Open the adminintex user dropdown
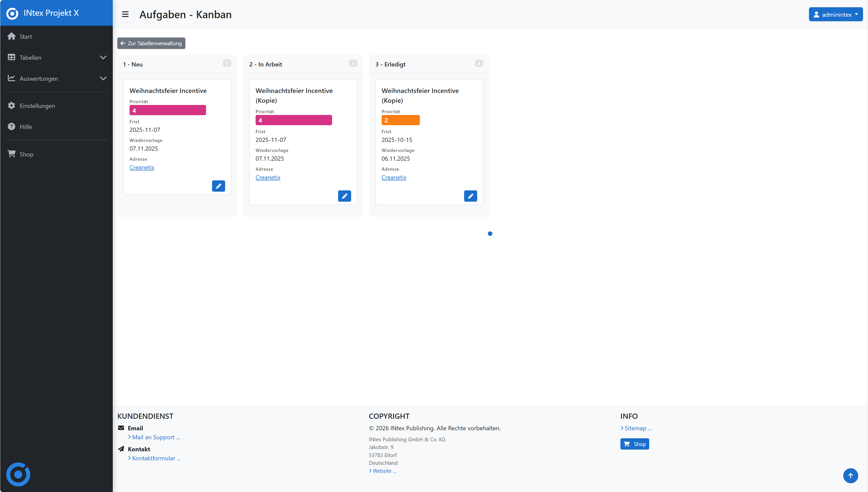Viewport: 868px width, 492px height. click(x=835, y=14)
